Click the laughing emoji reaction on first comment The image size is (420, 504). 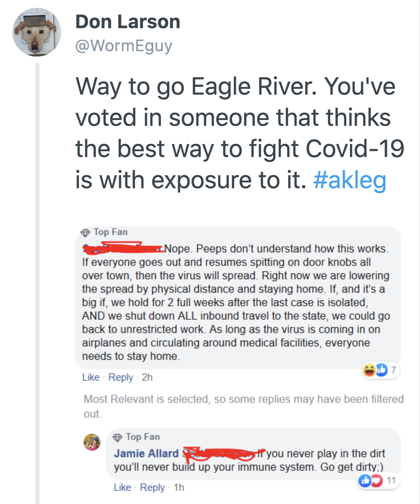coord(369,370)
